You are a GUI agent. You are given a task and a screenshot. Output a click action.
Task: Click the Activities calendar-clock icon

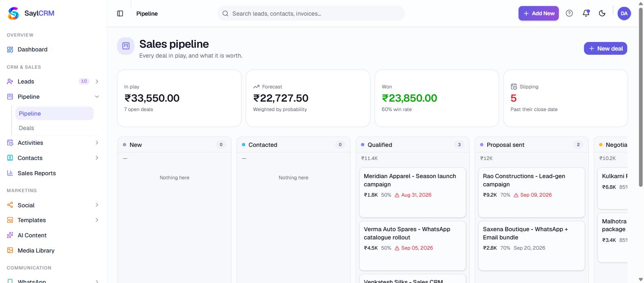(10, 143)
